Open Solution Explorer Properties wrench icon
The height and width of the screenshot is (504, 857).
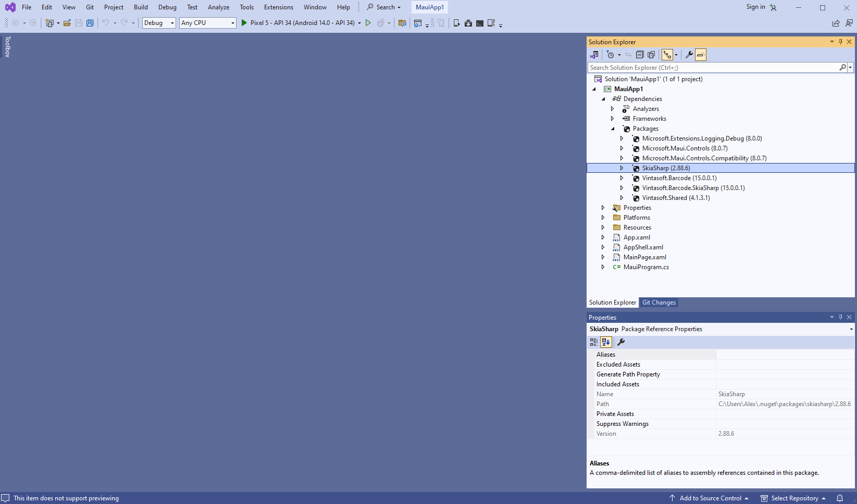689,55
